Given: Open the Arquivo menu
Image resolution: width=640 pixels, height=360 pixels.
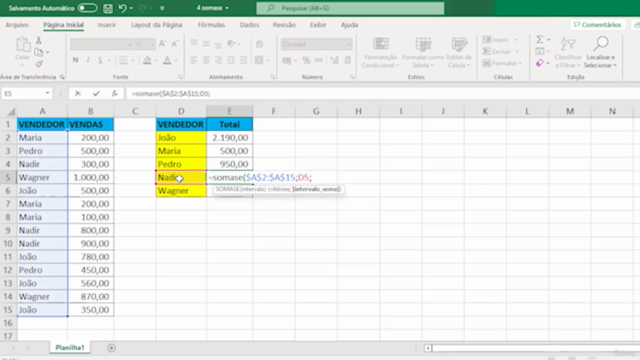Looking at the screenshot, I should pyautogui.click(x=17, y=25).
